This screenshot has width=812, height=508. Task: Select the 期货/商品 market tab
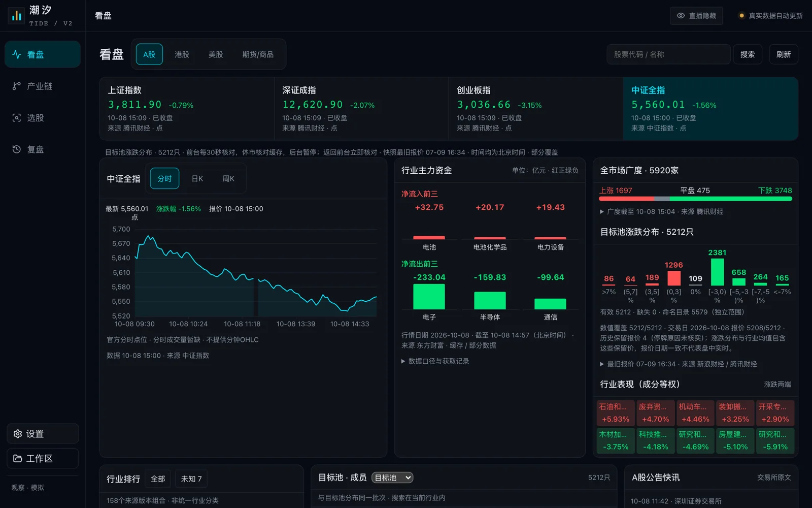258,54
